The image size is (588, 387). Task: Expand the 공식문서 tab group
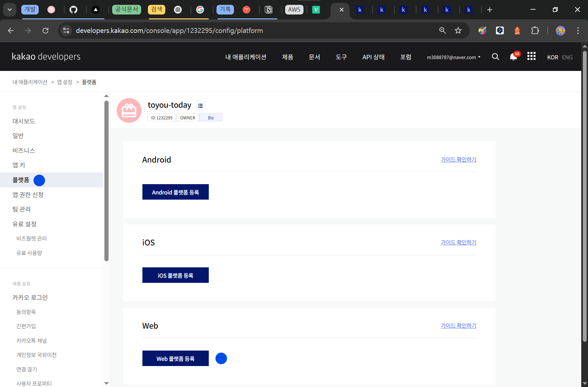pos(127,10)
